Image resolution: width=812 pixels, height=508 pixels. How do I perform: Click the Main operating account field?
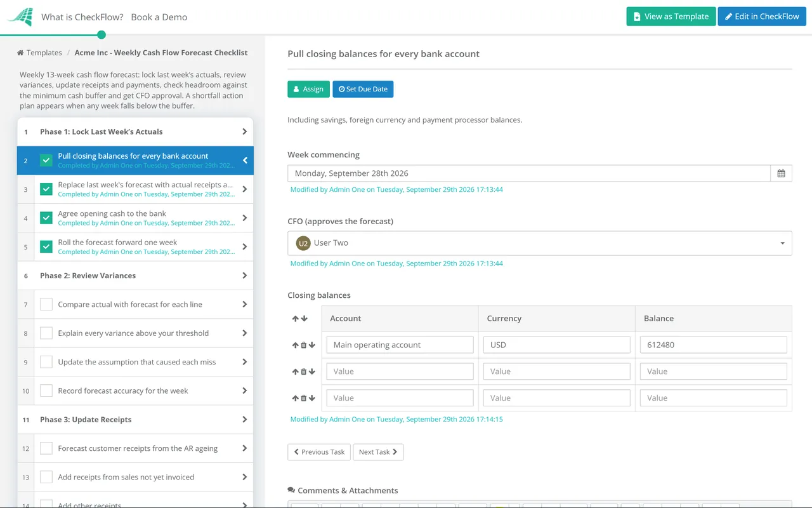pos(400,345)
